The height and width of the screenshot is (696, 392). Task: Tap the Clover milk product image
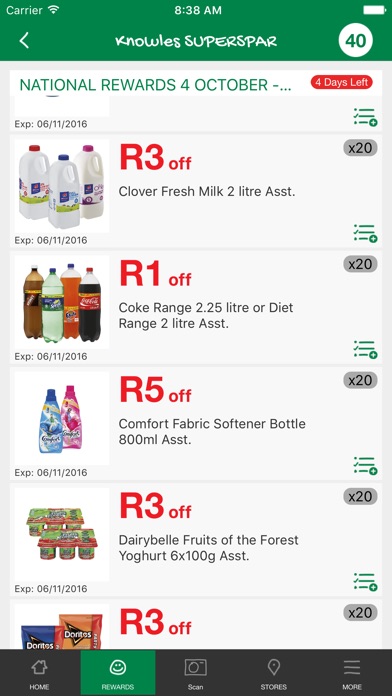click(62, 186)
